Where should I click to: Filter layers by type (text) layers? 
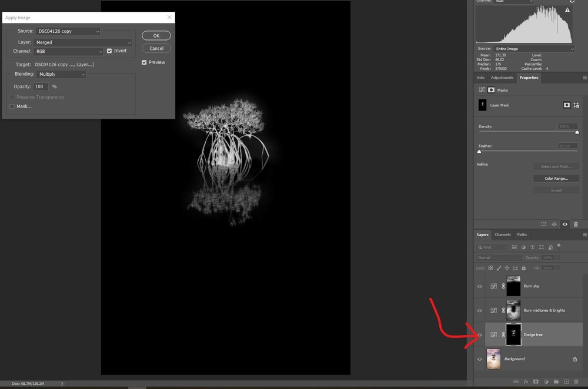532,247
